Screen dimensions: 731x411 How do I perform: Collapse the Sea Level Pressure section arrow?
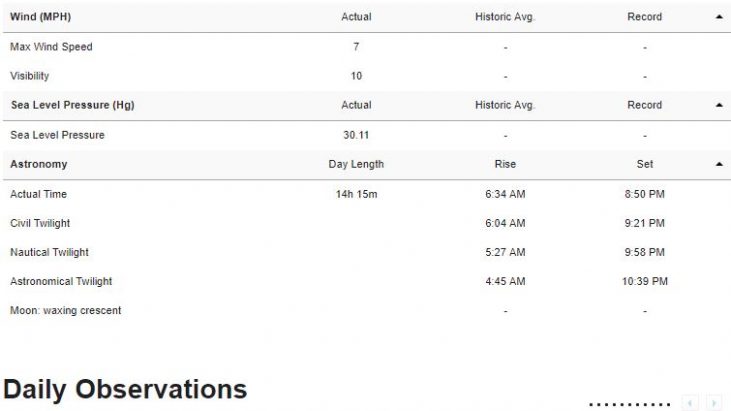tap(719, 105)
